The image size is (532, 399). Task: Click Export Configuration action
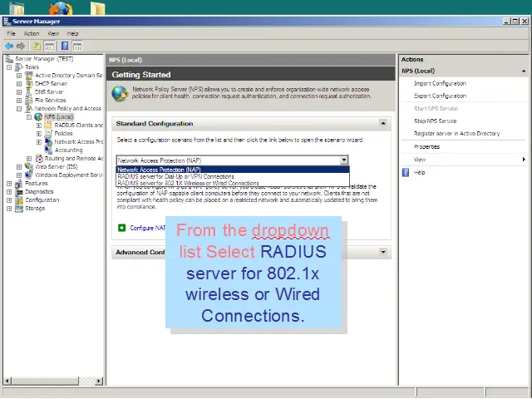pos(440,96)
